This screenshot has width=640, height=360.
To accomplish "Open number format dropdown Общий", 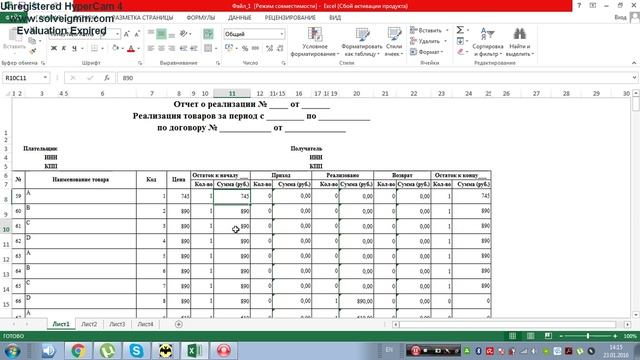I will click(254, 34).
